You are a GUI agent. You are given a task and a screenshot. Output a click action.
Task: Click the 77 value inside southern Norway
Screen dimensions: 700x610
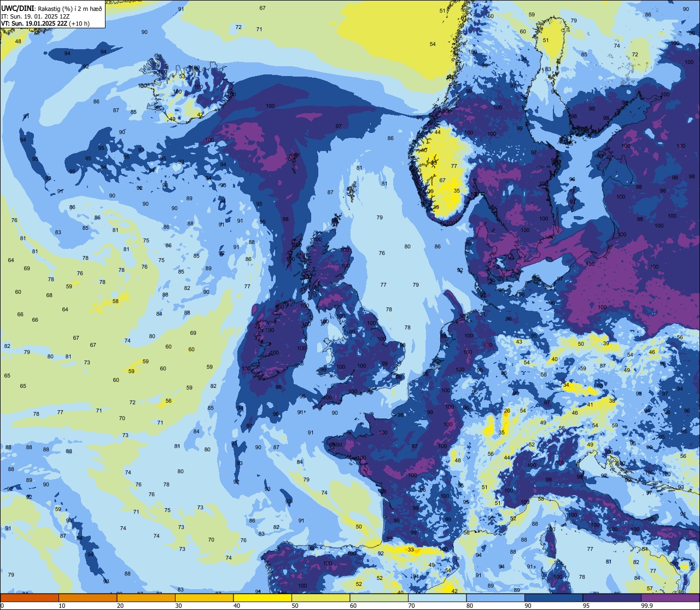454,166
